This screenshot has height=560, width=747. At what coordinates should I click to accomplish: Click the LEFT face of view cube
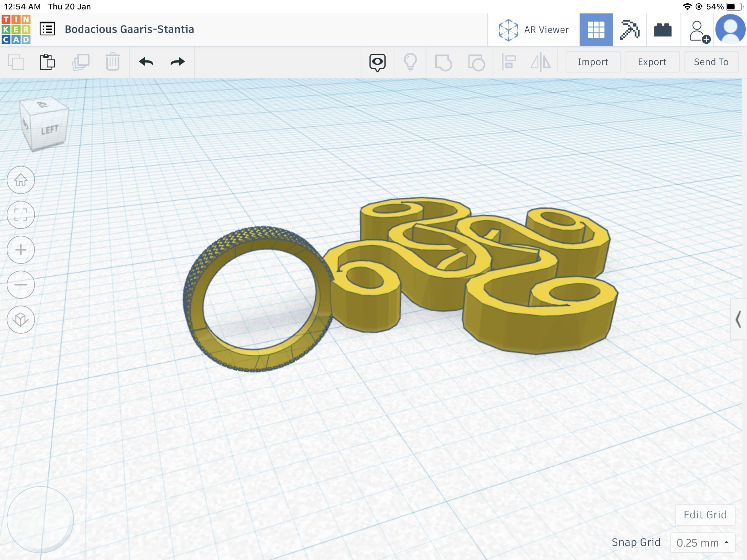pos(49,130)
